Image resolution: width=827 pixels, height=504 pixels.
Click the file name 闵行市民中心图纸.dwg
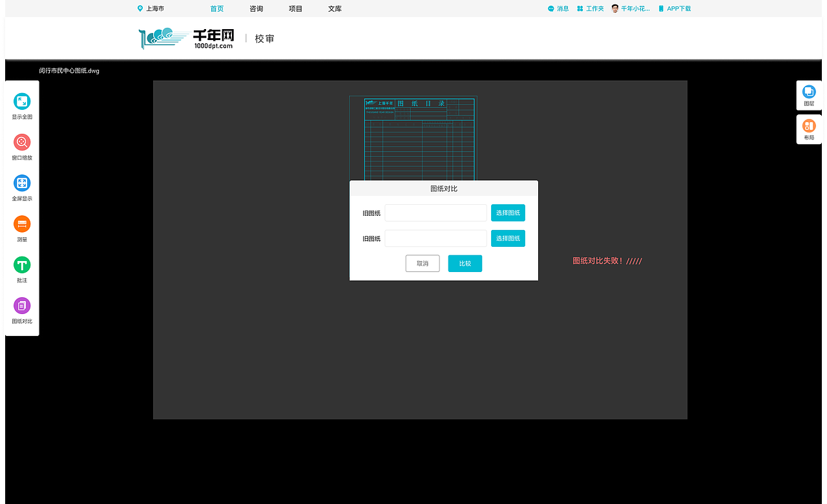point(69,70)
